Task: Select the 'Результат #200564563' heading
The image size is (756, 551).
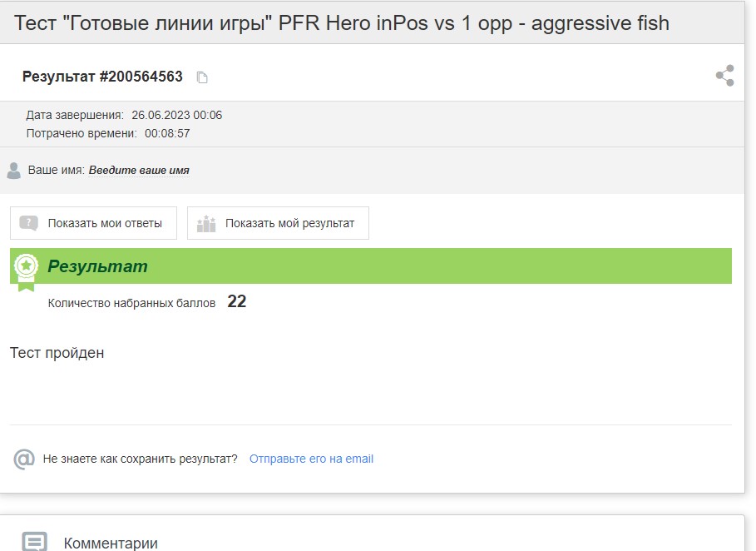Action: (102, 77)
